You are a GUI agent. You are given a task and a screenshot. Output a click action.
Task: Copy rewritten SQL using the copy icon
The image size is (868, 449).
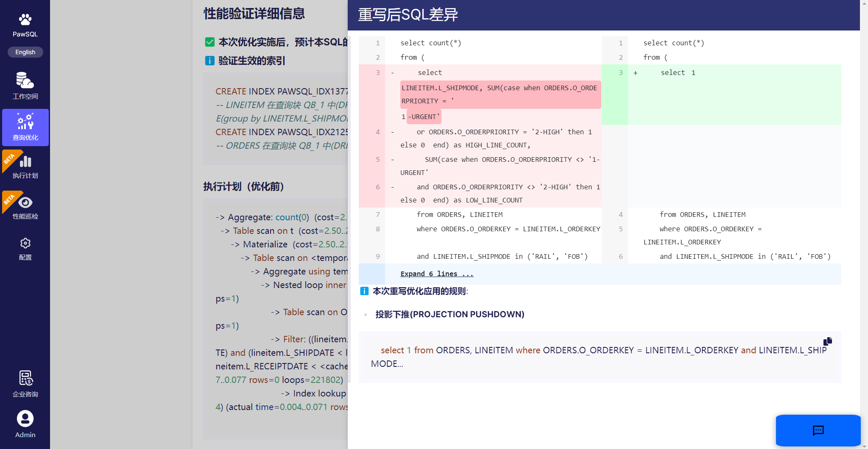[827, 341]
